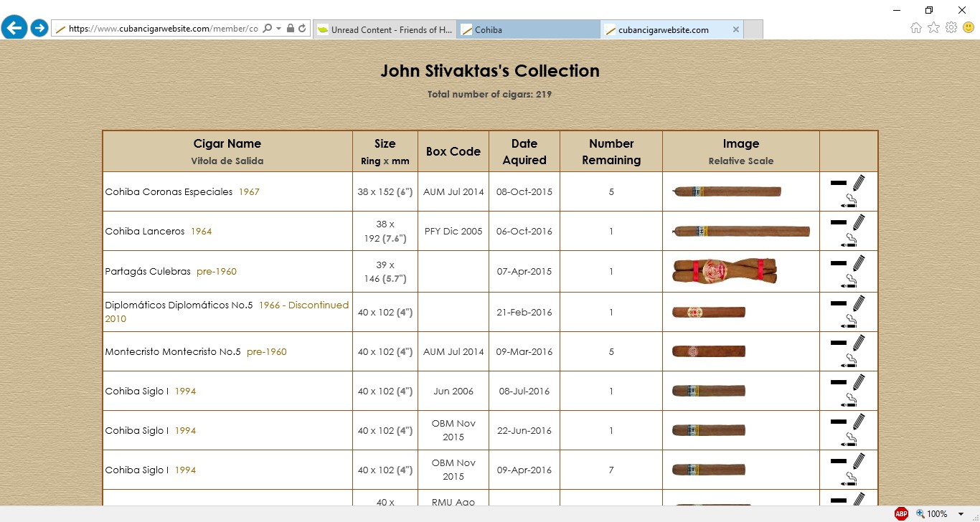Click smoking icon for Siglo I dated 09-Apr-2016
The height and width of the screenshot is (522, 980).
point(849,479)
